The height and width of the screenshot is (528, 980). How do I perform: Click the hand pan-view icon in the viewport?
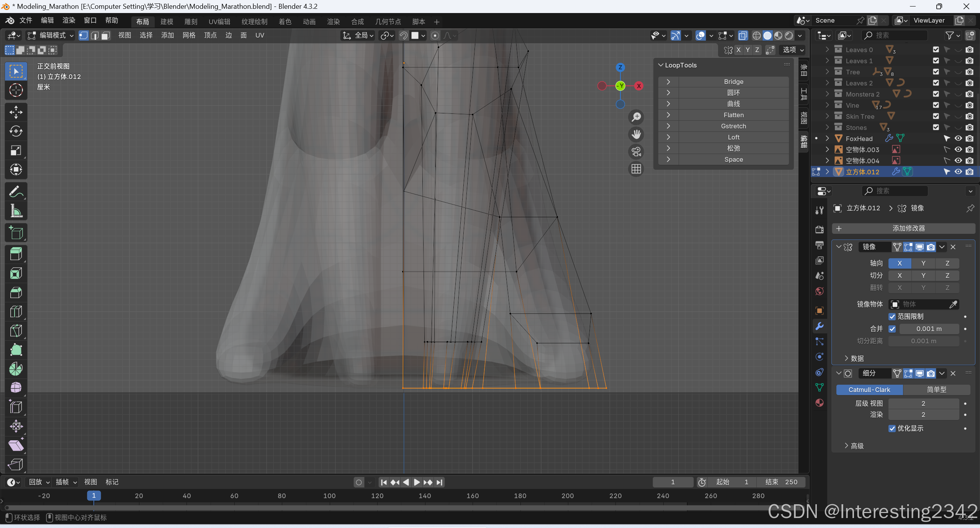pos(636,134)
